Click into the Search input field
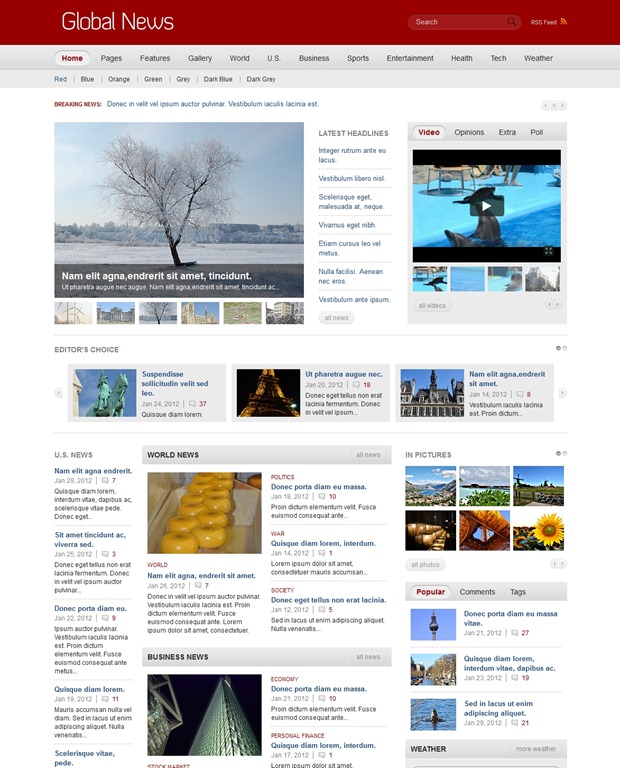 [x=456, y=22]
